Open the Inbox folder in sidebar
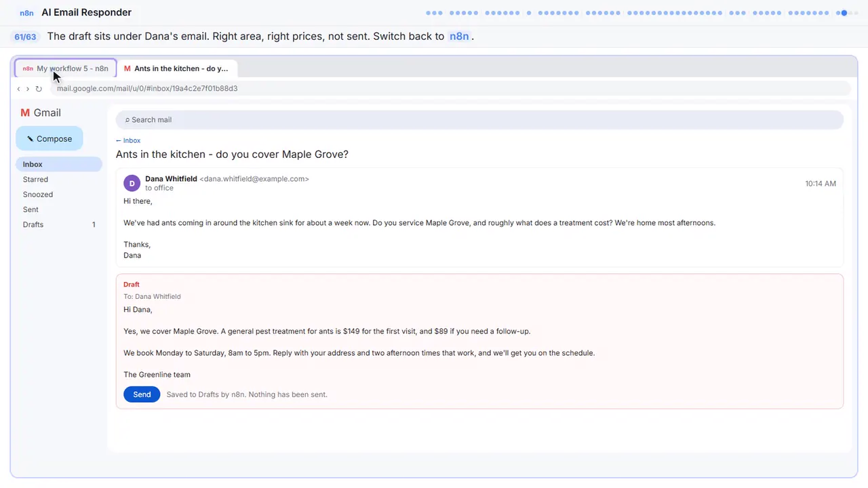 [x=59, y=164]
